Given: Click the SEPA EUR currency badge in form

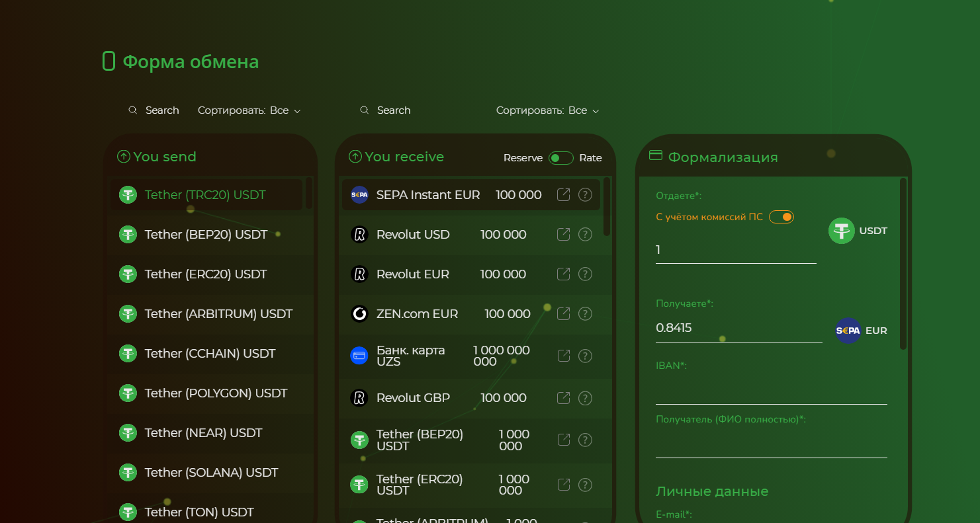Looking at the screenshot, I should coord(861,331).
